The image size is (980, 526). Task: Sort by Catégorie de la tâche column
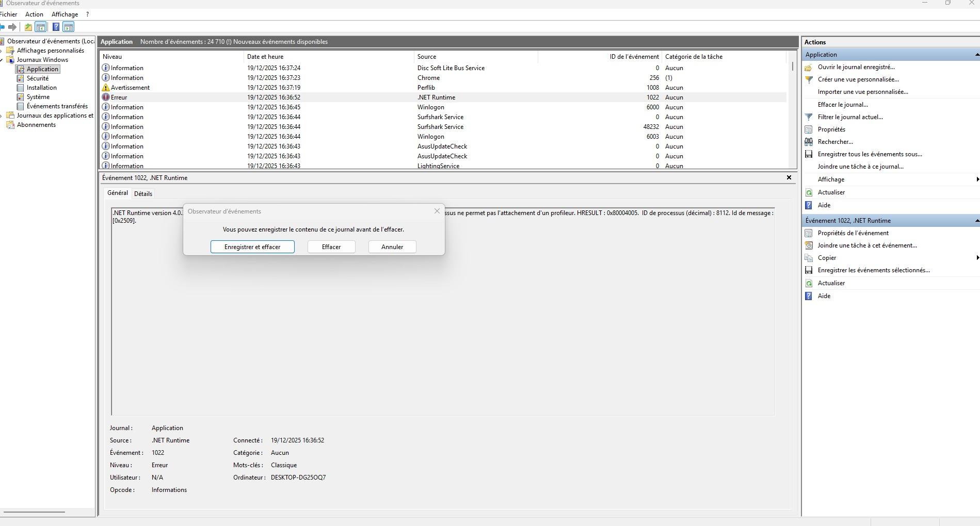724,57
